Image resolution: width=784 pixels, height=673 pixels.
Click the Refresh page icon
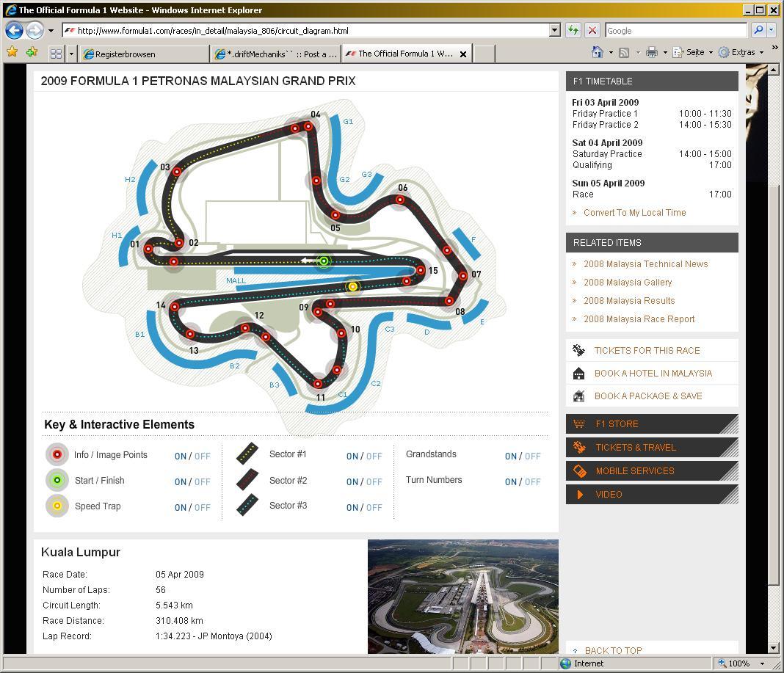pyautogui.click(x=573, y=31)
